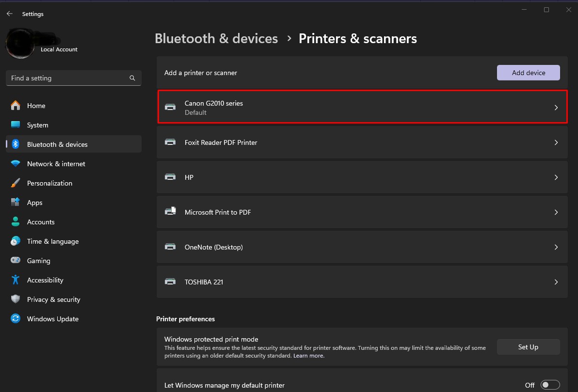The width and height of the screenshot is (578, 392).
Task: Click the TOSHIBA 221 printer icon
Action: click(170, 282)
